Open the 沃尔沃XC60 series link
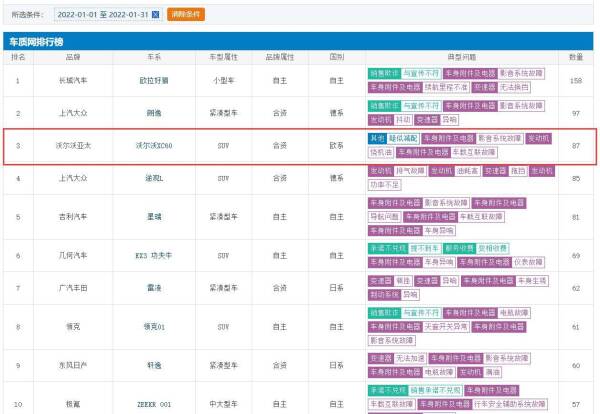The width and height of the screenshot is (600, 414). coord(154,145)
